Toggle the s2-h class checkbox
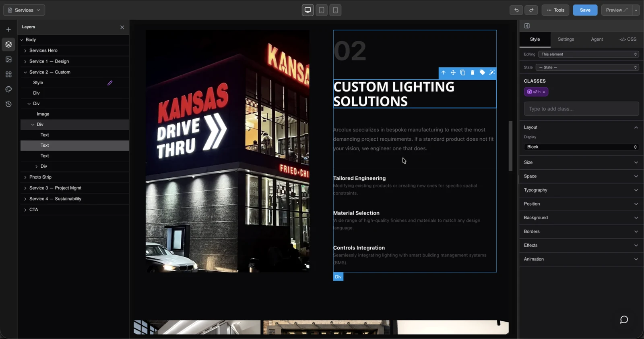644x339 pixels. pos(530,92)
